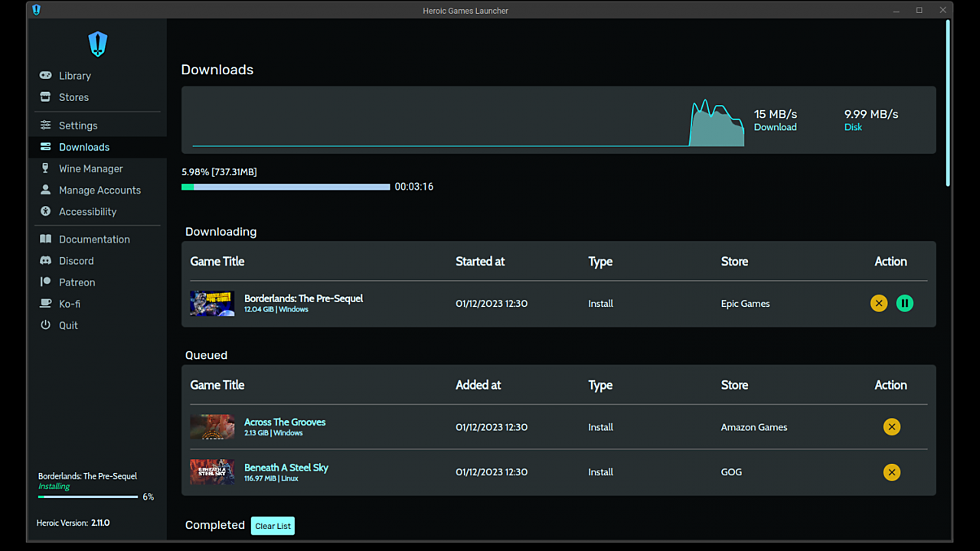Click the Patreon logo icon

pyautogui.click(x=45, y=282)
